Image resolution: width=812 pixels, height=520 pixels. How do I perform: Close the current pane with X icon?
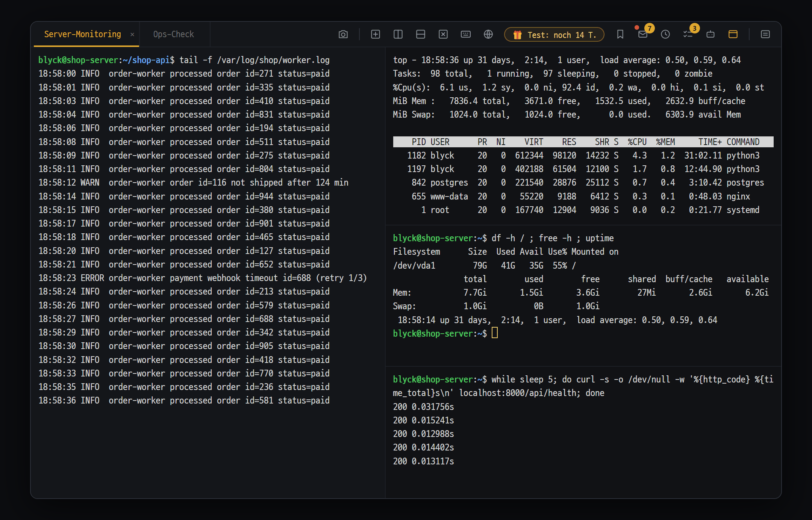click(443, 35)
